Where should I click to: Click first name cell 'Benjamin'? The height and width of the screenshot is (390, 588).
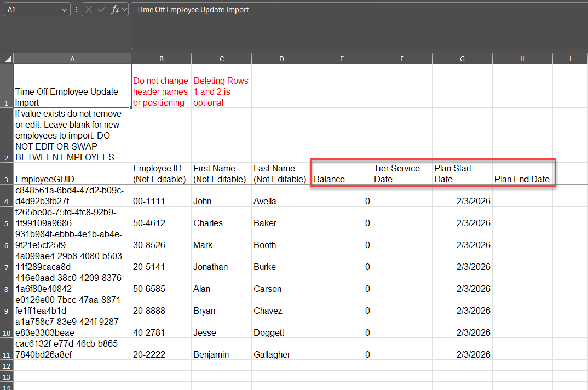[222, 349]
